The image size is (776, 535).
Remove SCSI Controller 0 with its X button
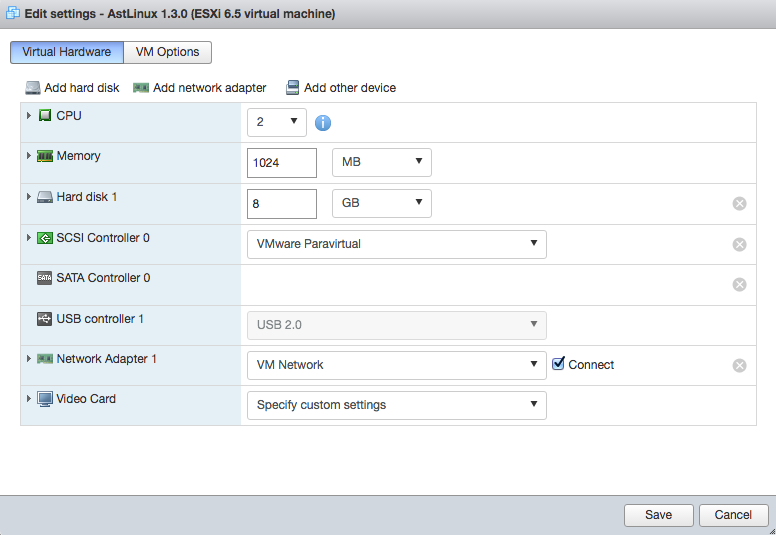point(739,244)
